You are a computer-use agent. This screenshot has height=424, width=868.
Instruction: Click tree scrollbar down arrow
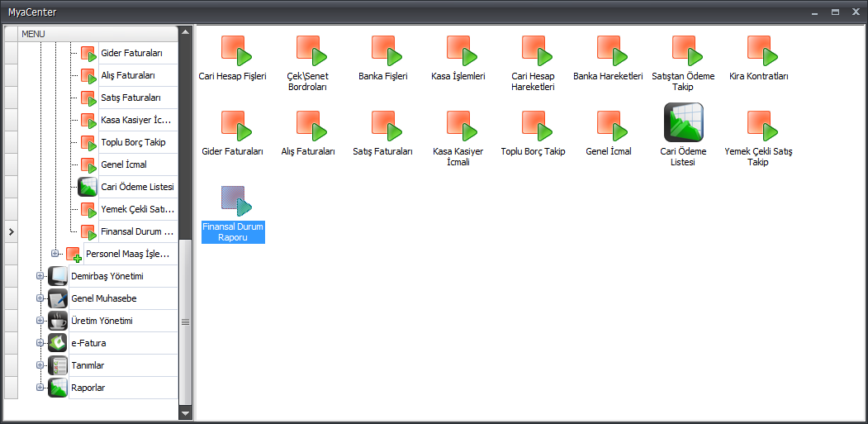point(185,413)
